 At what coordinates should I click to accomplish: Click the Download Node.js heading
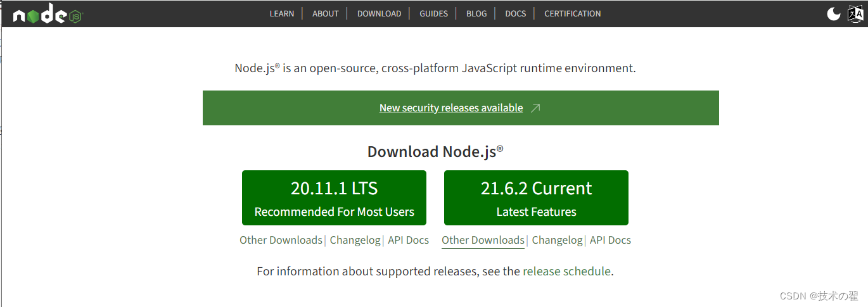click(x=435, y=151)
